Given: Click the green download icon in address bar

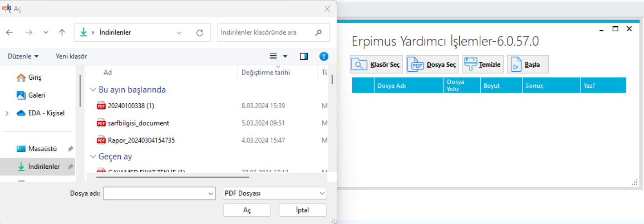Looking at the screenshot, I should [83, 33].
